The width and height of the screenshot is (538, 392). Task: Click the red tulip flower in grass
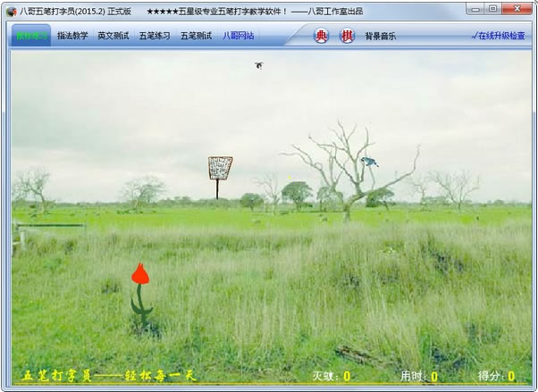(x=139, y=275)
